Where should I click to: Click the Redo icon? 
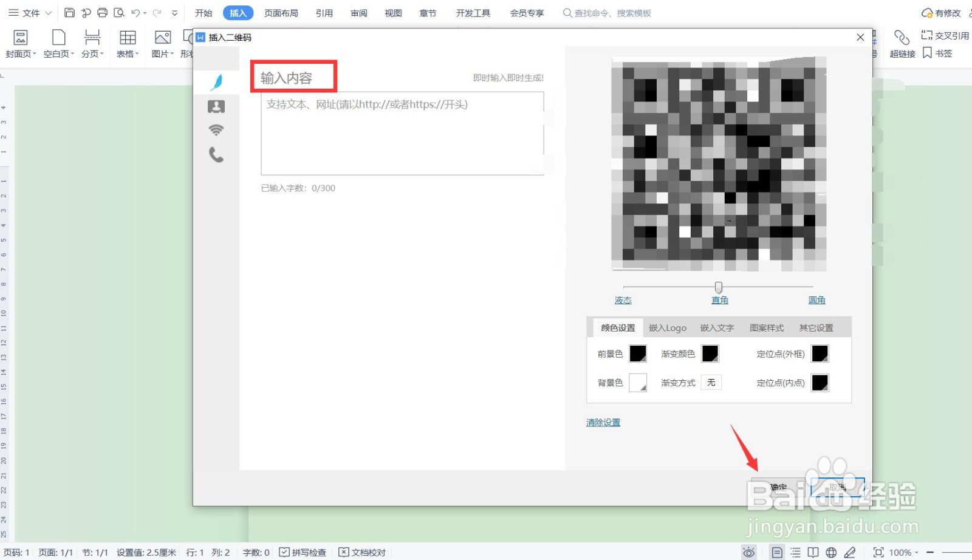coord(157,13)
